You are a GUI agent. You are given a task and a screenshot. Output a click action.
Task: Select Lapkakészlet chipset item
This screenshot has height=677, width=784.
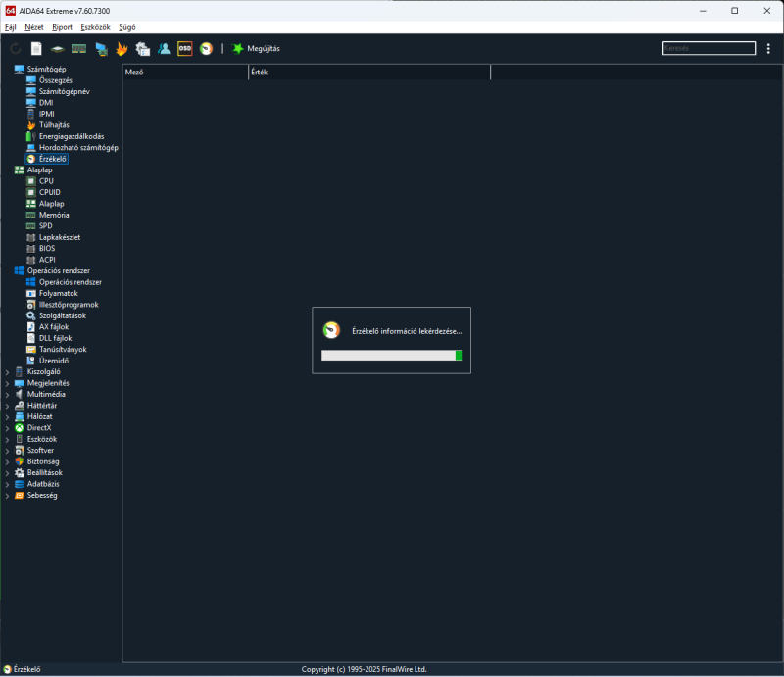[60, 237]
